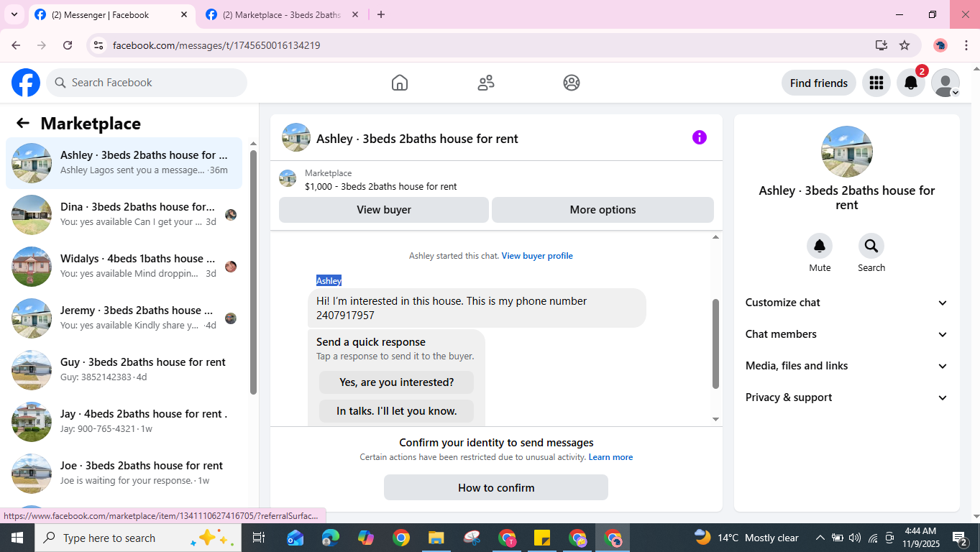Open the Groups icon in Facebook header
980x552 pixels.
click(572, 83)
